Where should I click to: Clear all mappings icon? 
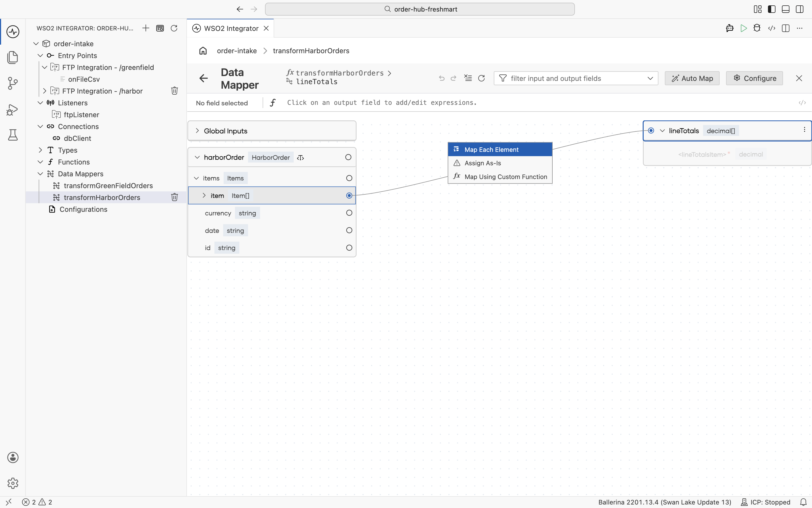(468, 78)
